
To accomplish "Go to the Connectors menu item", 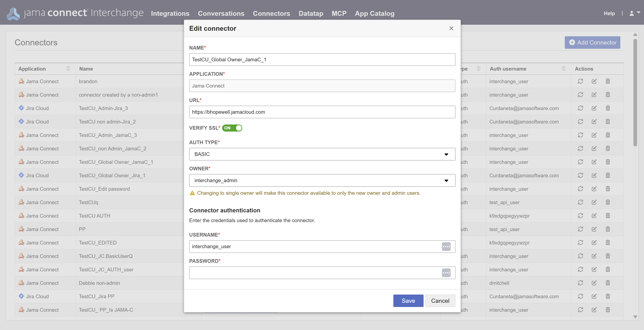I will 271,13.
